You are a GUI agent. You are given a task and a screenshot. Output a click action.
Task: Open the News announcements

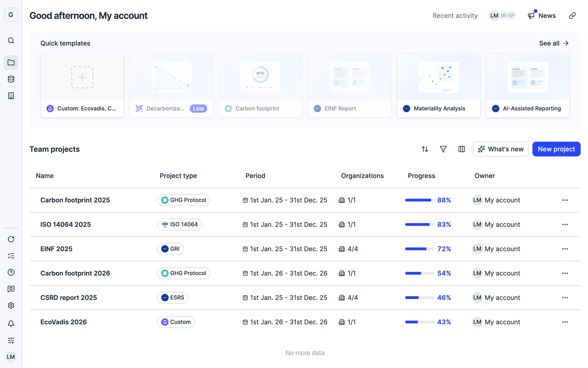coord(542,16)
